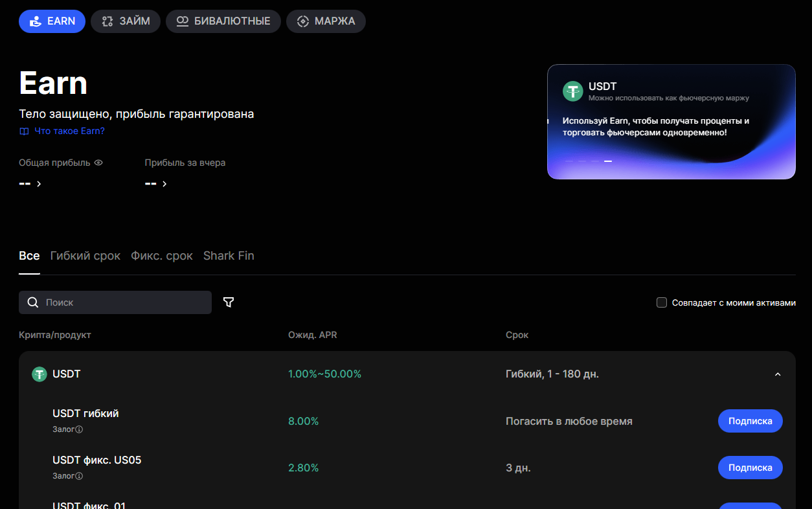812x509 pixels.
Task: Open Залог info icon under USDT гибкий
Action: [x=79, y=429]
